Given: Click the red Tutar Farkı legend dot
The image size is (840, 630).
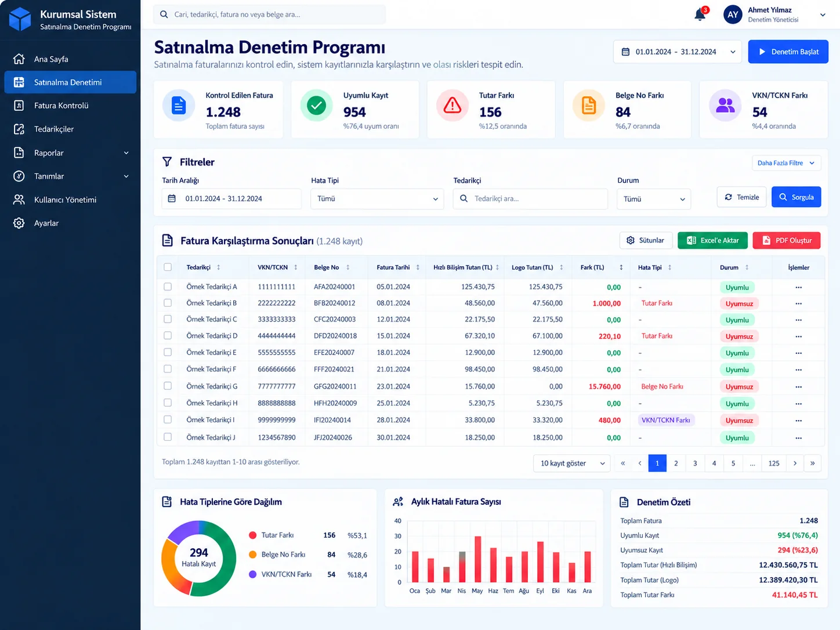Looking at the screenshot, I should pyautogui.click(x=253, y=535).
